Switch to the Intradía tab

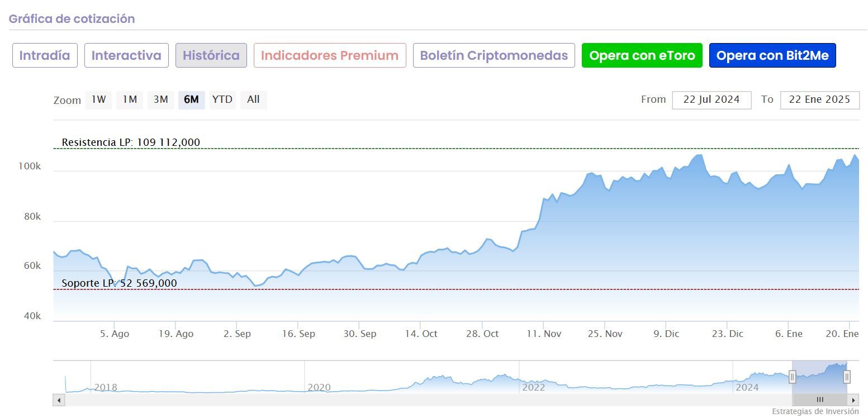[45, 55]
